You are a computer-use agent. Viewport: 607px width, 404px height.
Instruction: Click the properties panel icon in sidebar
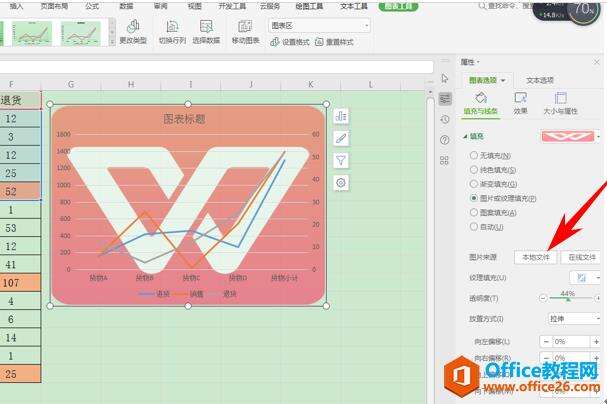445,99
